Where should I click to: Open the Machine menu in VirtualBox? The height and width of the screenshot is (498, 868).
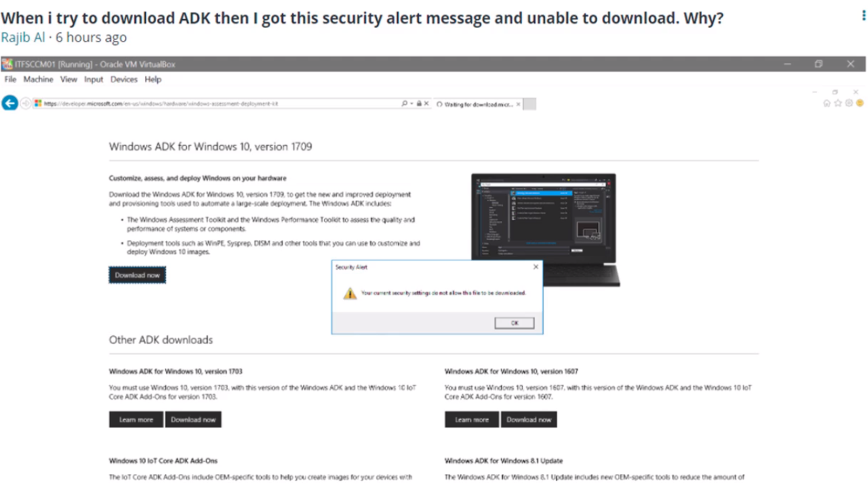click(x=38, y=79)
